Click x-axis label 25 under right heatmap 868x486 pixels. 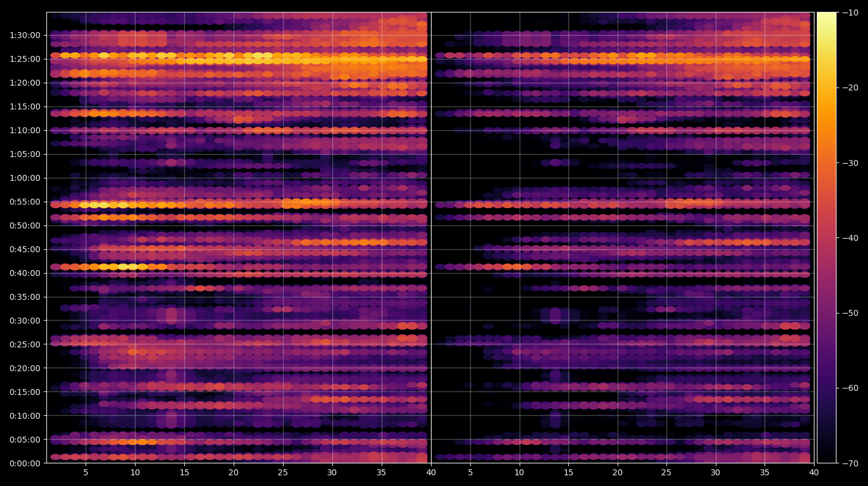click(666, 473)
